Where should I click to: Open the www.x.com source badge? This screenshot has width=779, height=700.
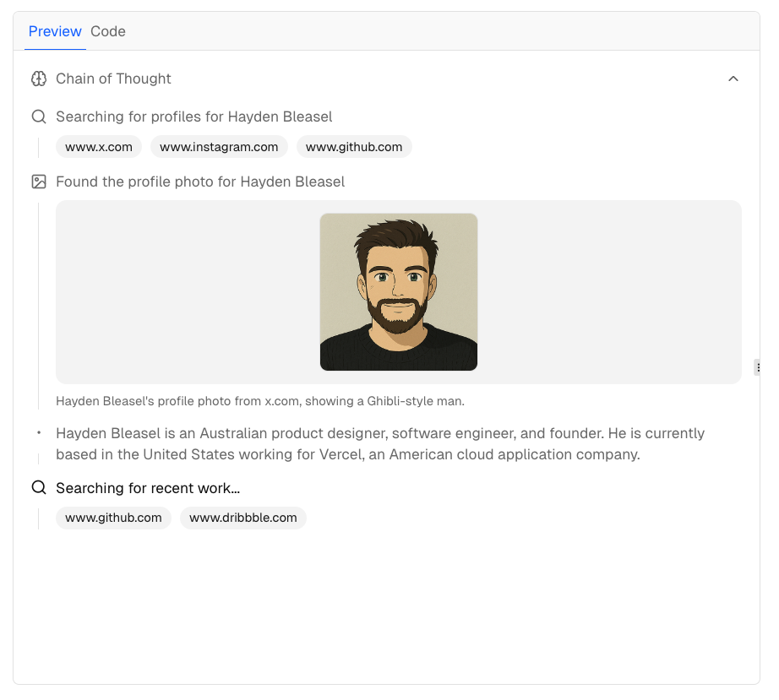click(x=99, y=147)
